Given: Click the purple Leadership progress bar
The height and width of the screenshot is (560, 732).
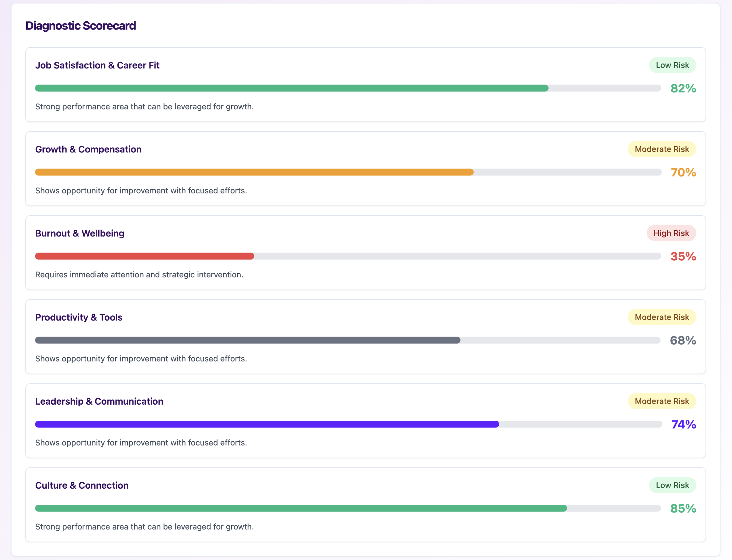Looking at the screenshot, I should coord(267,424).
